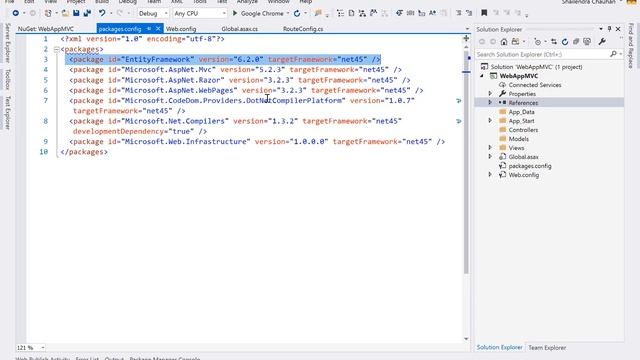This screenshot has height=360, width=640.
Task: Click the Microsoft.AspNet.Mvc package line
Action: (x=236, y=70)
